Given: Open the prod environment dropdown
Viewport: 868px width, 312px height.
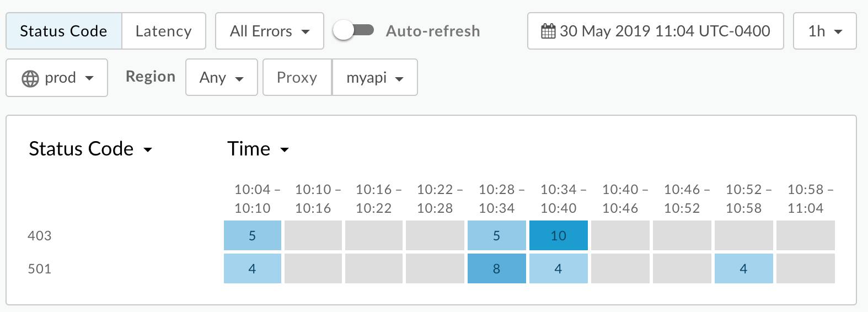Looking at the screenshot, I should click(57, 78).
